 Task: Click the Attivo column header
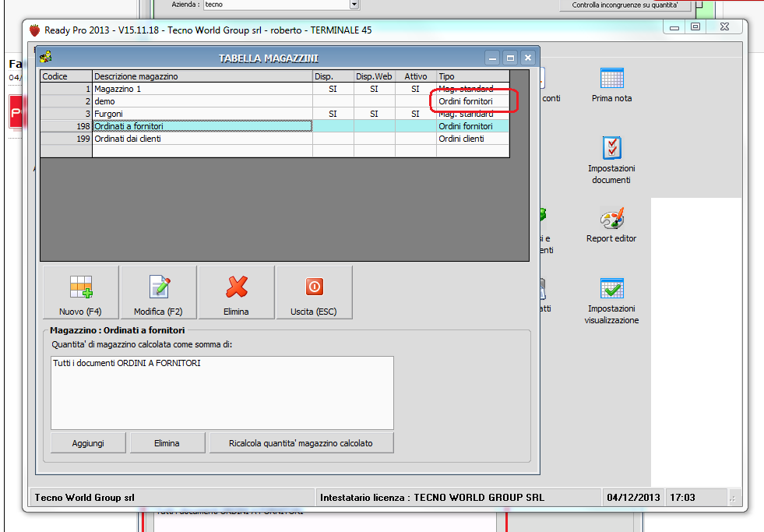(x=416, y=76)
